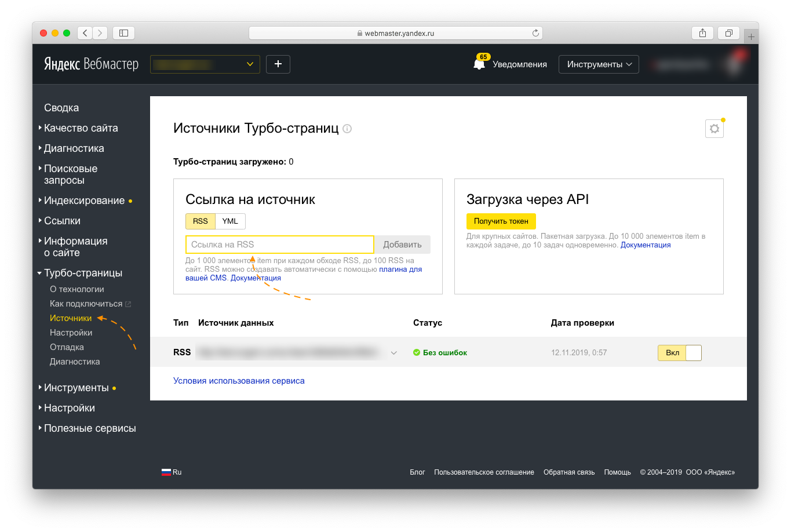Open Отладка in the sidebar
Viewport: 791px width, 532px height.
[x=67, y=347]
